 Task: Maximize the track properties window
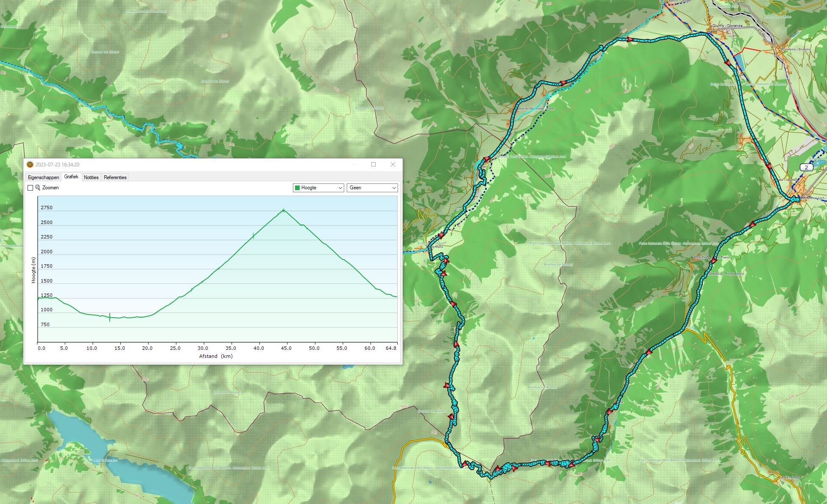point(373,164)
